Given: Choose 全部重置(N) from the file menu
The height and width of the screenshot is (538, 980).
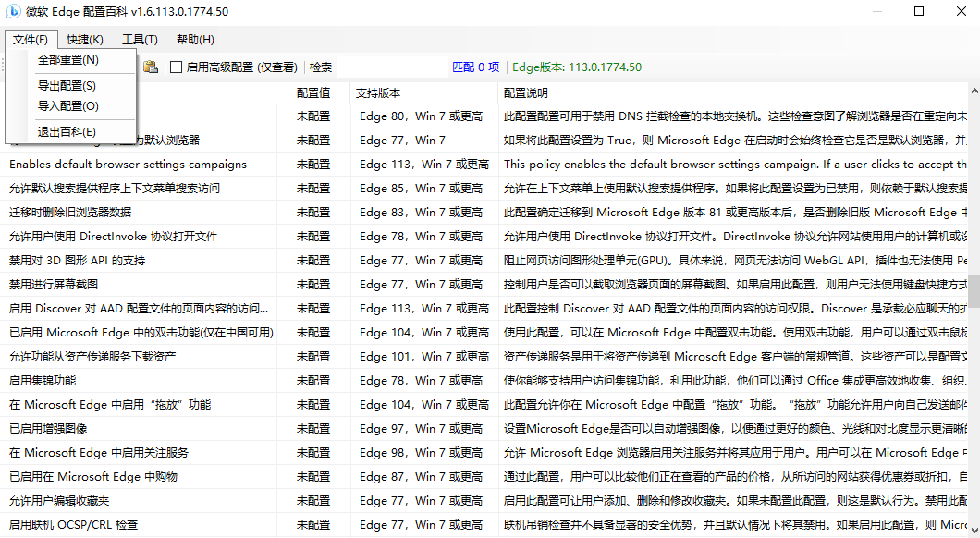Looking at the screenshot, I should [70, 60].
